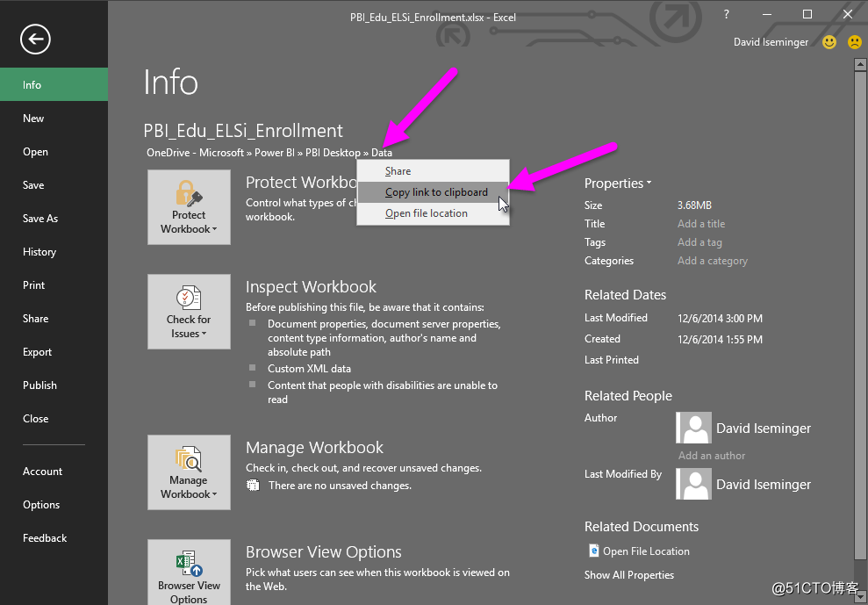Click the Custom XML data item

309,369
